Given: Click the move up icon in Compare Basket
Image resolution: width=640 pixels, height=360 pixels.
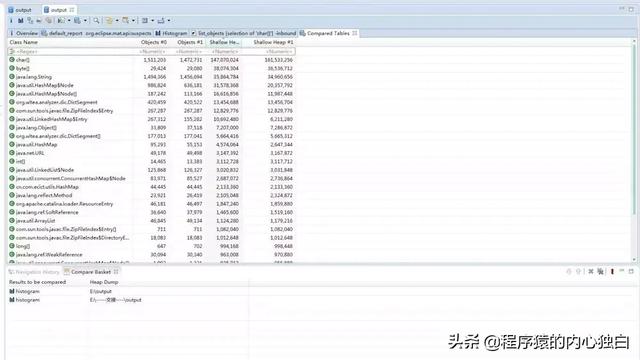Looking at the screenshot, I should point(569,271).
